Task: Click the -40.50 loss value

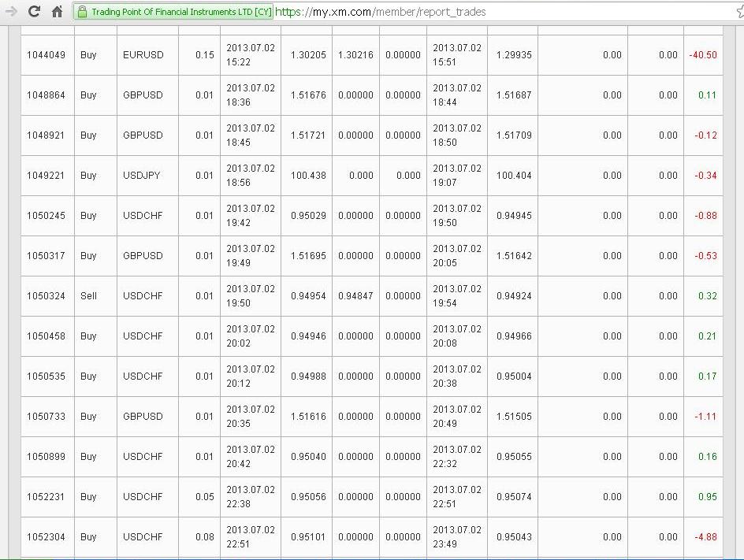Action: click(703, 54)
